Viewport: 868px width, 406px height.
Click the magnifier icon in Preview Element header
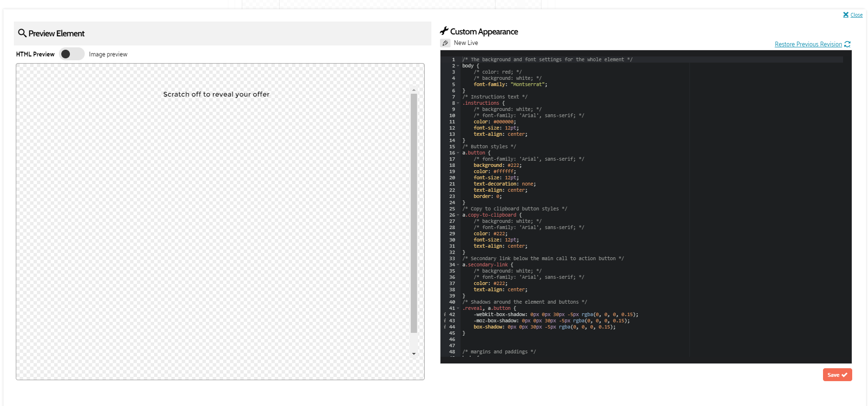(x=22, y=33)
